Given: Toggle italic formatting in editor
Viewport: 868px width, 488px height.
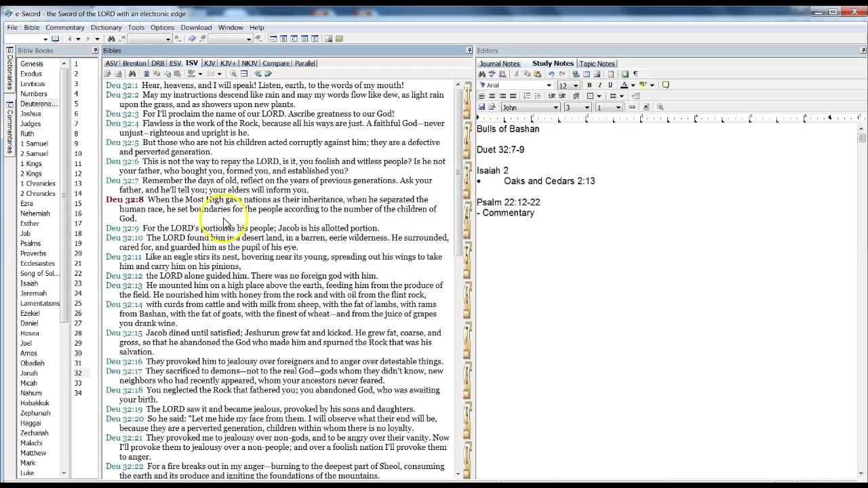Looking at the screenshot, I should 599,85.
